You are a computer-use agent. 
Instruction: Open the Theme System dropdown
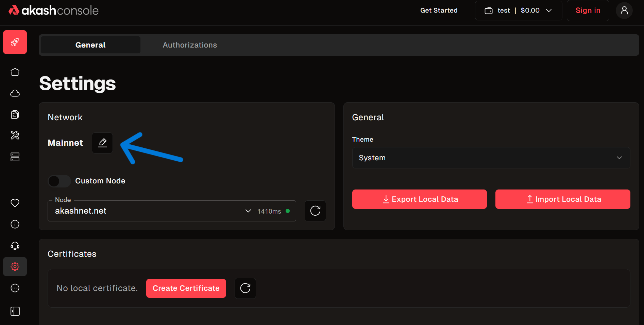click(491, 158)
